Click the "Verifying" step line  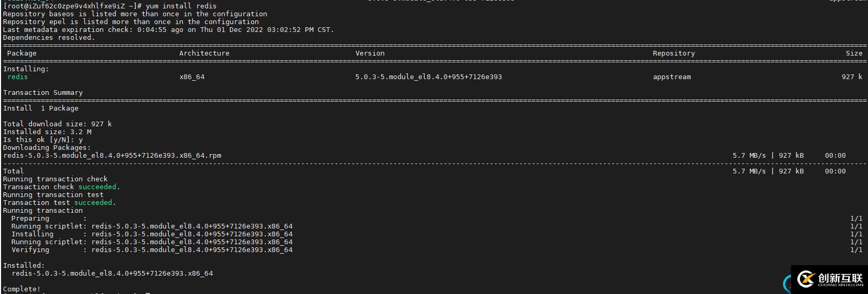click(x=152, y=250)
